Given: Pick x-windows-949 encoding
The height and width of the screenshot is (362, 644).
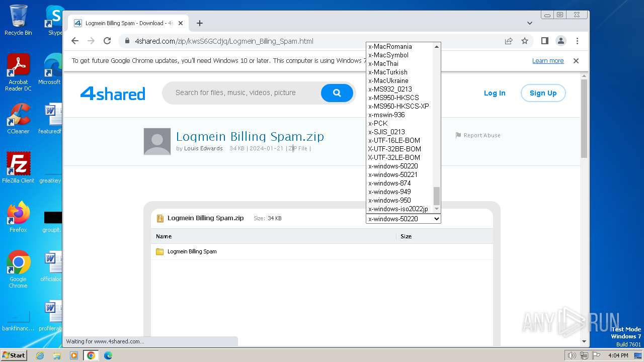Looking at the screenshot, I should click(x=399, y=192).
